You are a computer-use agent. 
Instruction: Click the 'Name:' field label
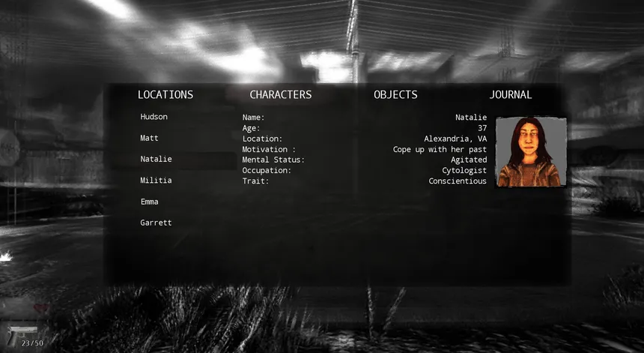[253, 118]
